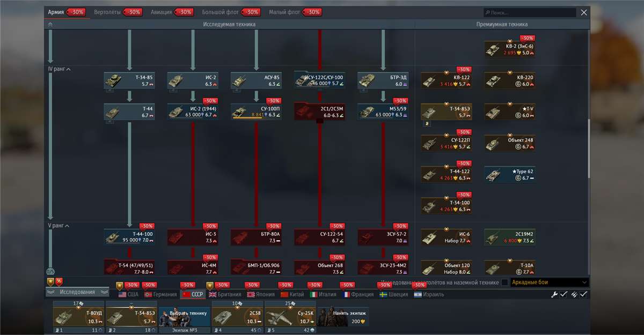The height and width of the screenshot is (335, 644).
Task: Collapse the V ранг section
Action: click(58, 226)
